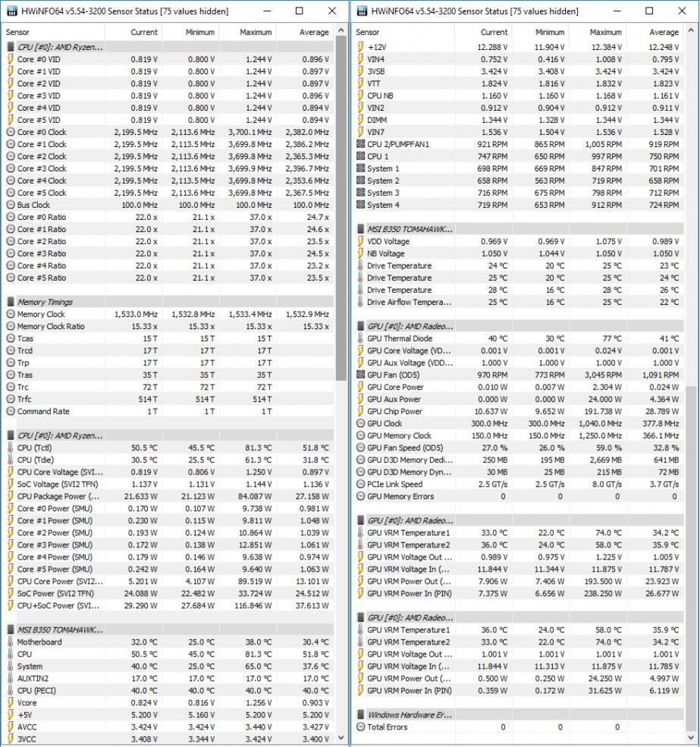Click the thermometer icon beside Drive Airflow Tempera...
The height and width of the screenshot is (747, 700).
click(361, 302)
